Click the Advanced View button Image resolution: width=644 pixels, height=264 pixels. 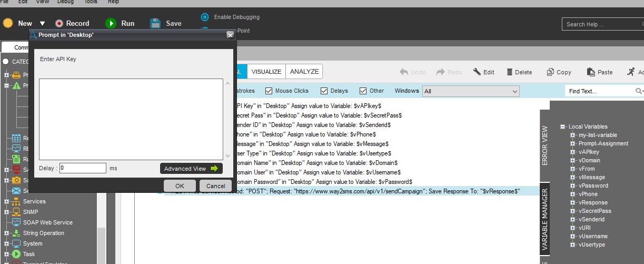(x=191, y=169)
